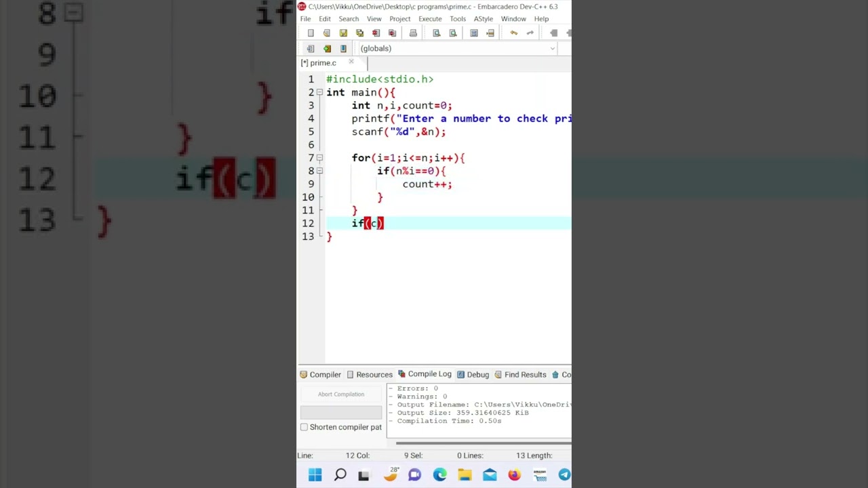
Task: Select the [*] prime.c file tab
Action: point(319,63)
